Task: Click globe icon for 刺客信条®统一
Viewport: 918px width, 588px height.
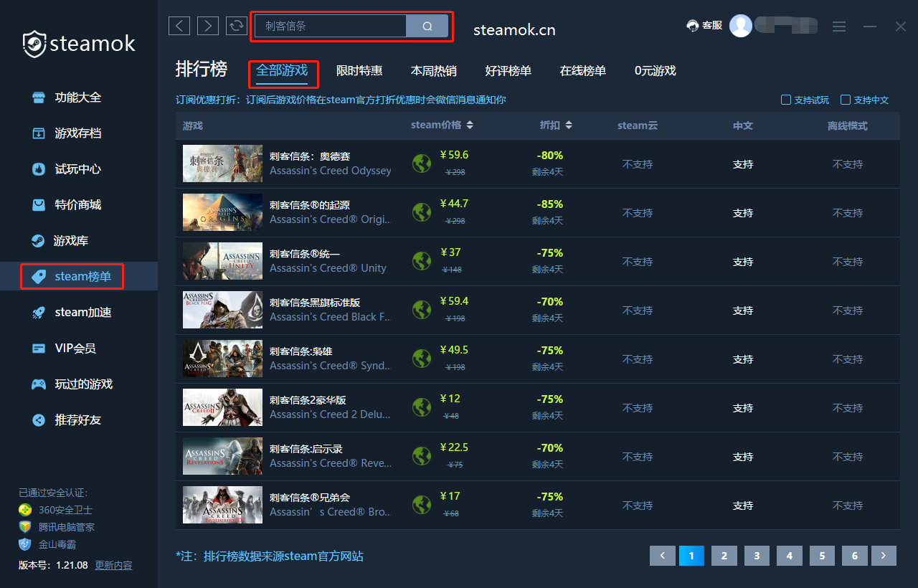Action: (421, 261)
